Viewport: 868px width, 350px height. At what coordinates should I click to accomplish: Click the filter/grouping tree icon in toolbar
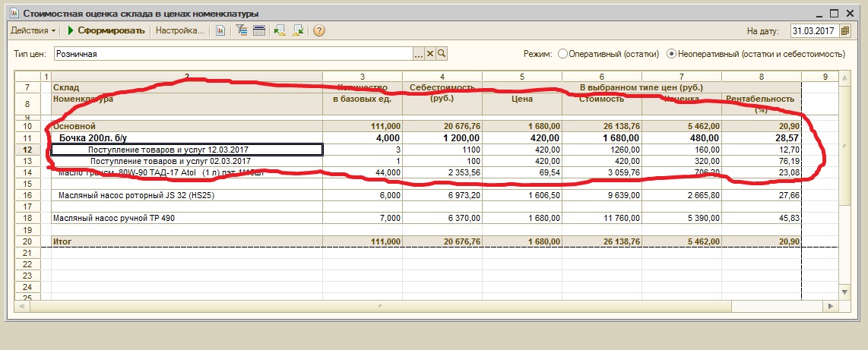242,31
